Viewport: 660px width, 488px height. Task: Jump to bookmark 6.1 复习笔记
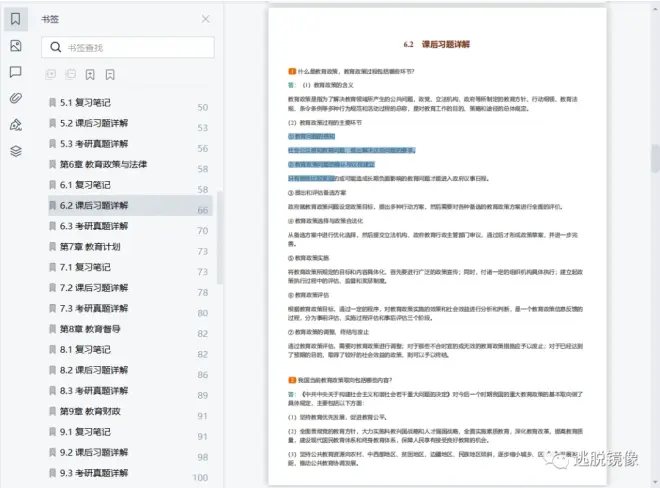click(91, 185)
